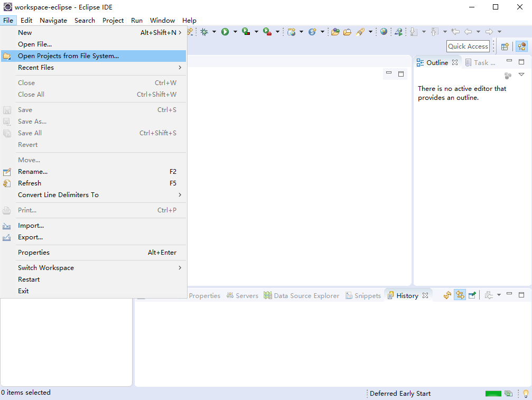Click New Dynamic Web Project icon
Image resolution: width=532 pixels, height=400 pixels.
click(x=291, y=32)
